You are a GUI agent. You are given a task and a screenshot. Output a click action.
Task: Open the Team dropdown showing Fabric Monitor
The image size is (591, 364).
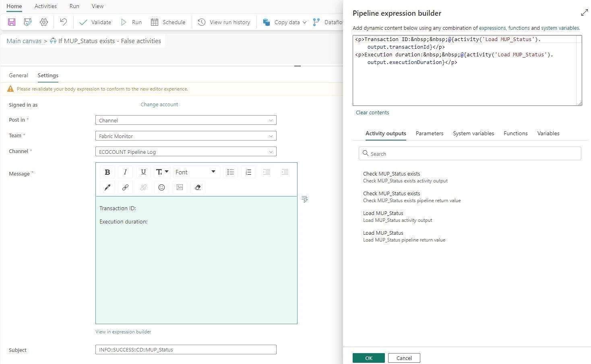[186, 136]
